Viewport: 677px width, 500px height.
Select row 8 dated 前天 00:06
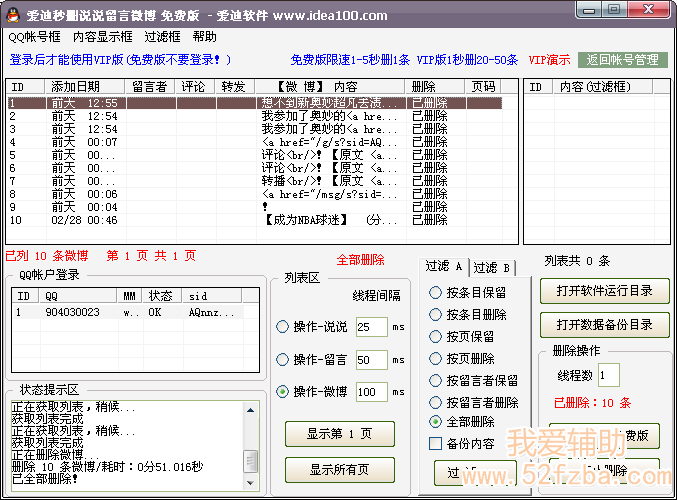tap(255, 194)
